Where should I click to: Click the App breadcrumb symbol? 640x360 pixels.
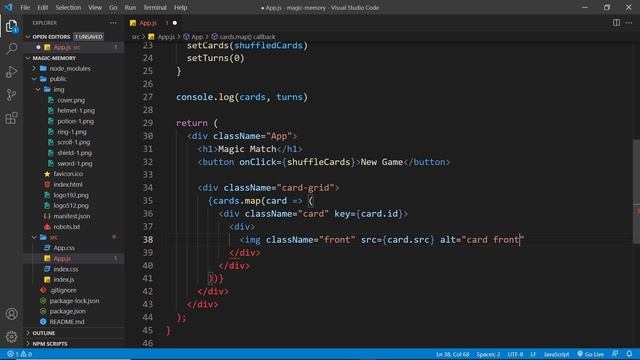click(193, 37)
